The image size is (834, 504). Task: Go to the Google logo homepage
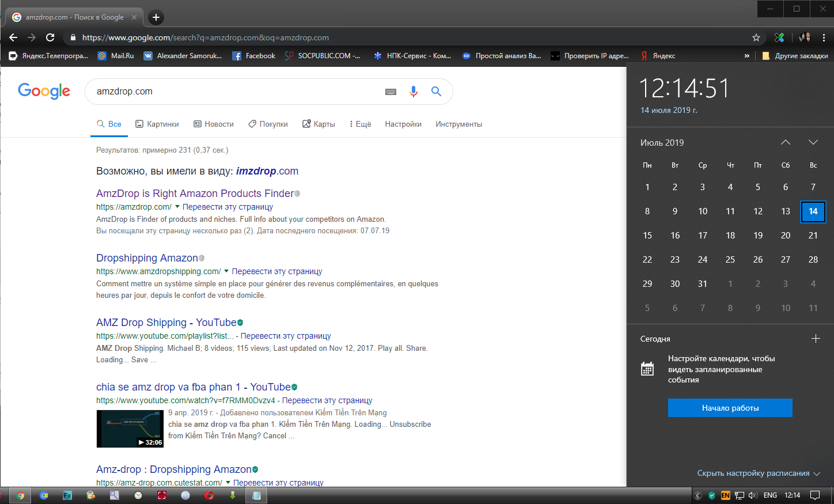pyautogui.click(x=44, y=91)
